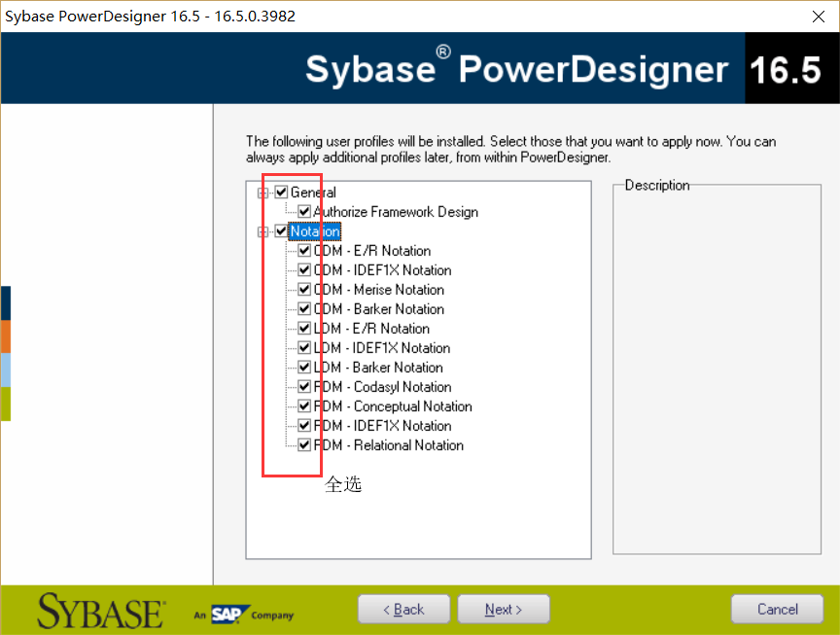
Task: Select LDM - E/R Notation row text
Action: click(371, 329)
